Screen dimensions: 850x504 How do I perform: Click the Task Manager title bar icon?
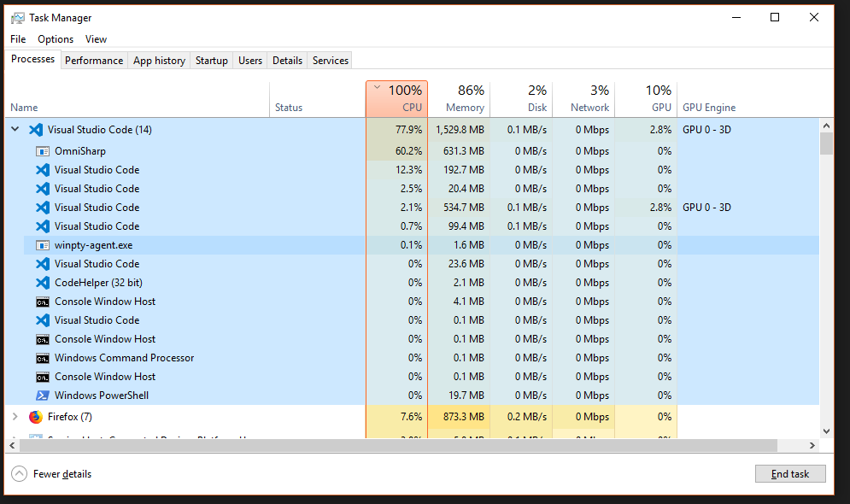click(17, 18)
